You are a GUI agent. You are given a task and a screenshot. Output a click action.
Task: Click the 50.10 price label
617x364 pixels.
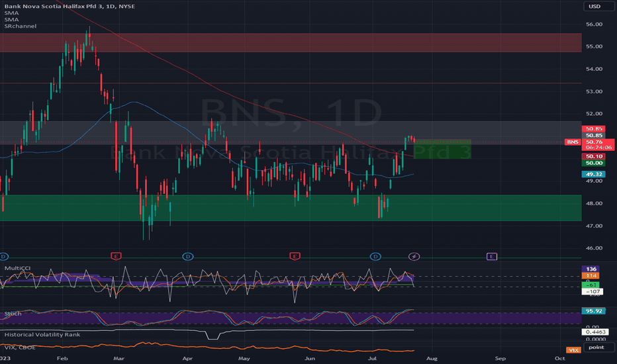pyautogui.click(x=593, y=156)
